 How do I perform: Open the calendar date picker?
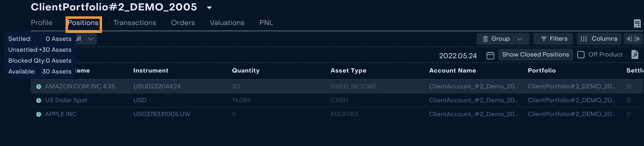(490, 55)
